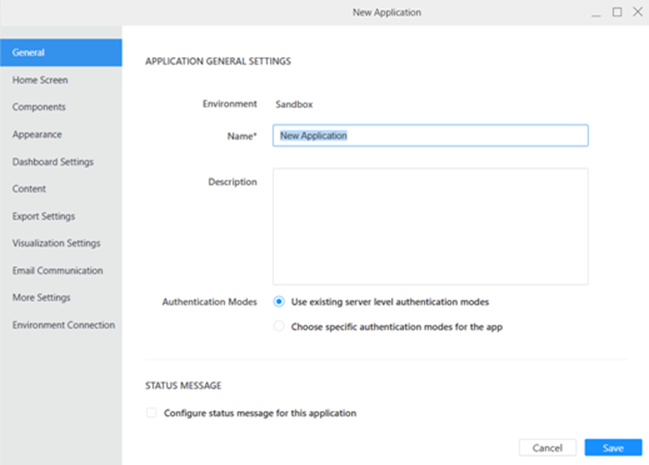Screen dimensions: 649x465
Task: Open the General settings tab
Action: tap(60, 52)
